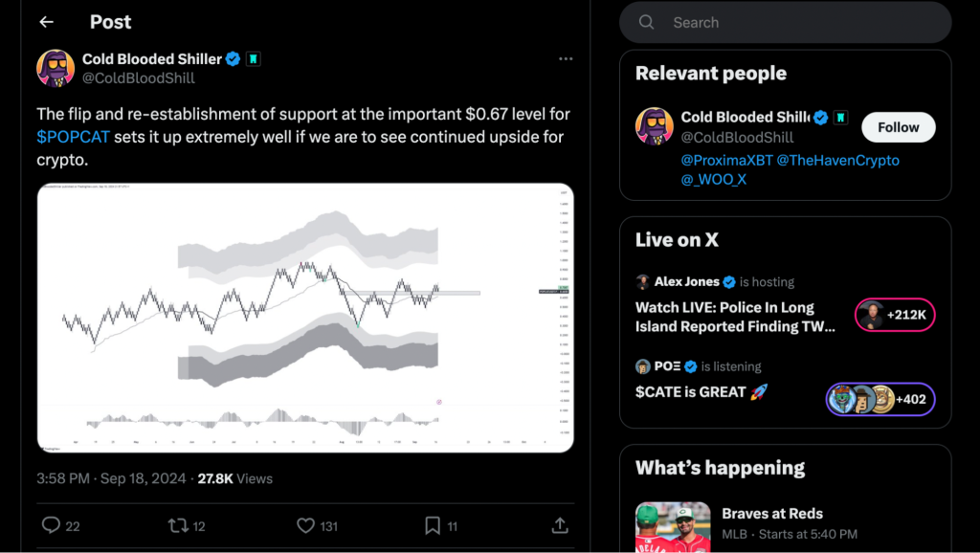The image size is (980, 553).
Task: Click the @TheHavenCrypto mention link
Action: pos(837,160)
